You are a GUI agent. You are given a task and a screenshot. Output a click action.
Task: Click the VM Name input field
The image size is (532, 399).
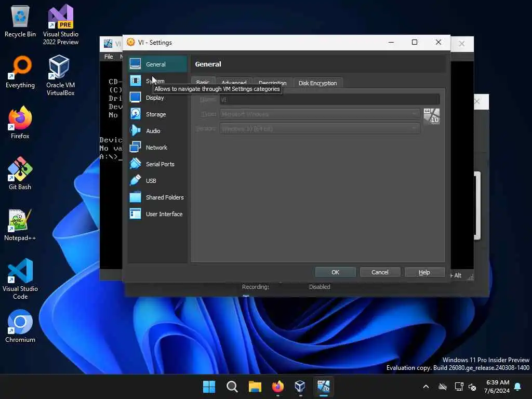tap(330, 99)
